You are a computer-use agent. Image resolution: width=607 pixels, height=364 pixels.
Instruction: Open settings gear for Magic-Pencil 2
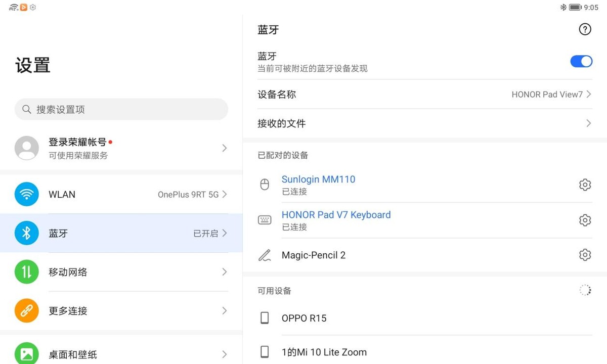[585, 255]
